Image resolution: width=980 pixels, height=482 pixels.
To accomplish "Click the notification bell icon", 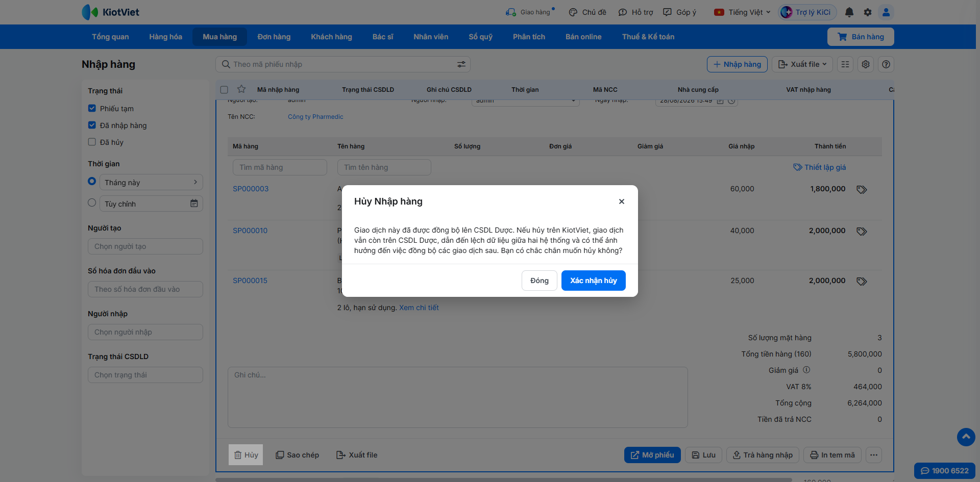I will coord(849,12).
